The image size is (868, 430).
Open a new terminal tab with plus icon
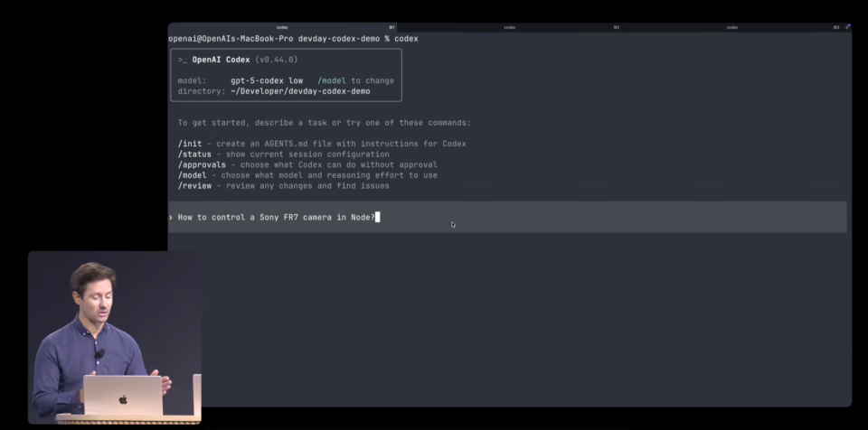coord(847,27)
